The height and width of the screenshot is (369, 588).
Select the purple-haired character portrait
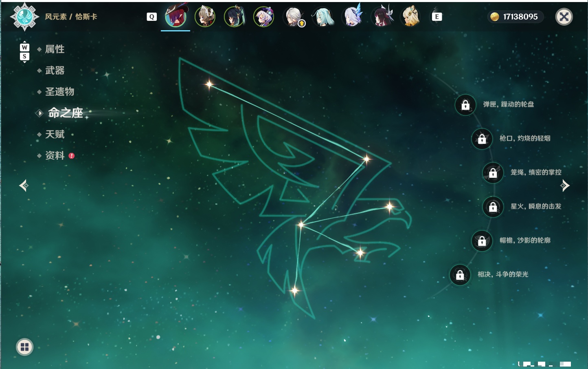tap(264, 17)
